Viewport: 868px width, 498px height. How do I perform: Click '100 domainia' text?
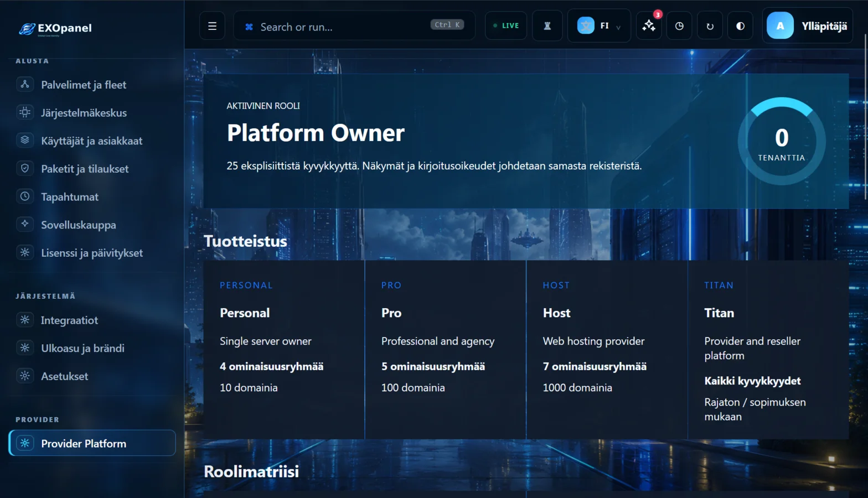coord(413,388)
